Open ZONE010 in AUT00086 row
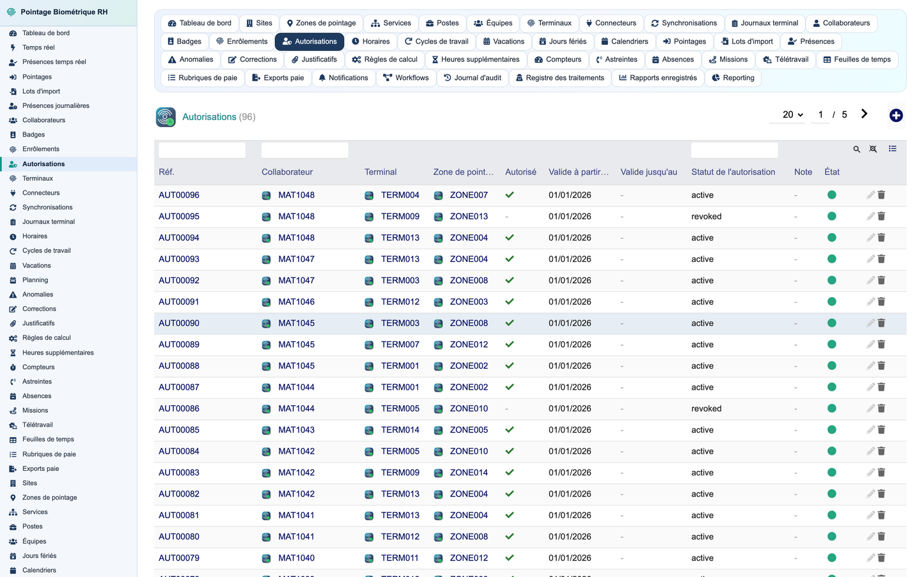 tap(469, 408)
